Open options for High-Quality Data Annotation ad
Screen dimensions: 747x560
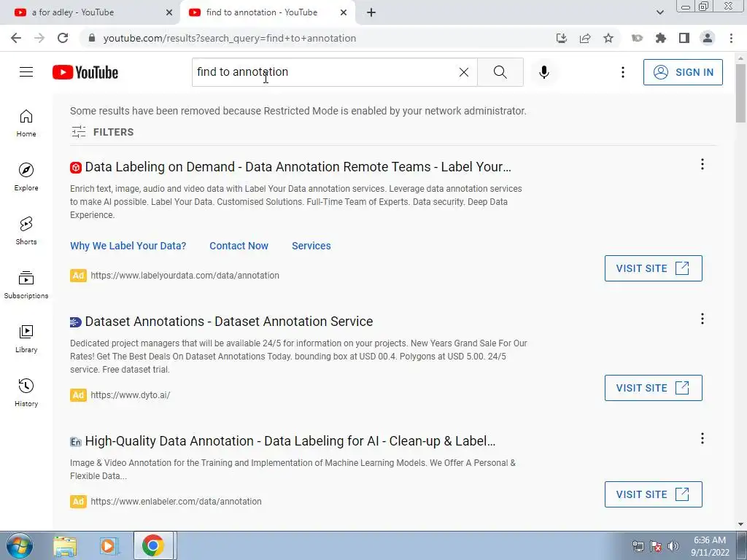coord(703,438)
